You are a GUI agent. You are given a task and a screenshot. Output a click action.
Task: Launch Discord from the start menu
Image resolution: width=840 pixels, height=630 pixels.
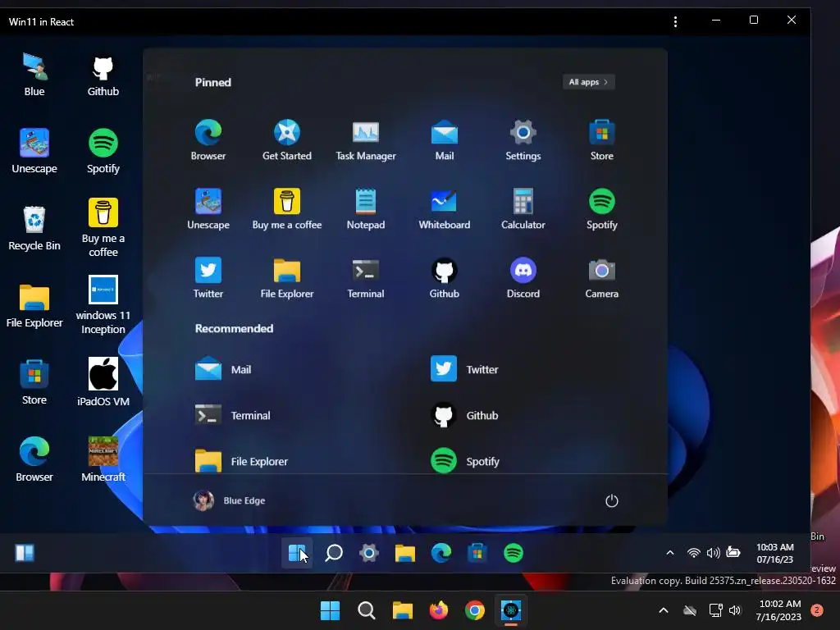523,277
